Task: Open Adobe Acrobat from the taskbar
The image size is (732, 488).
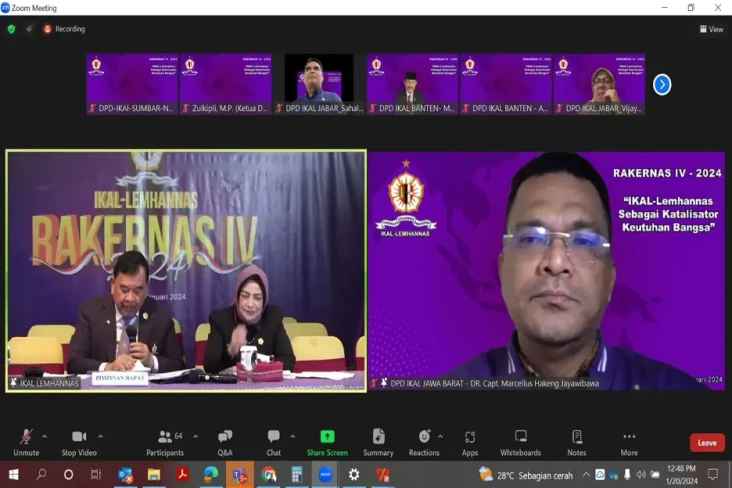Action: 183,475
